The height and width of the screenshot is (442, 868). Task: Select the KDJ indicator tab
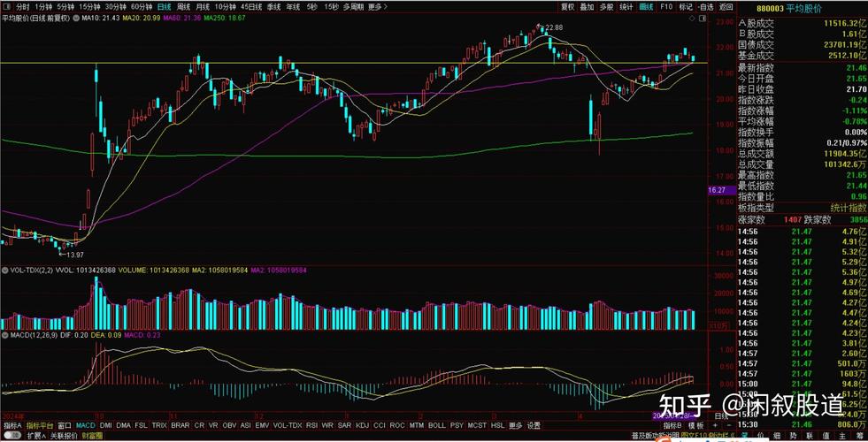coord(362,425)
